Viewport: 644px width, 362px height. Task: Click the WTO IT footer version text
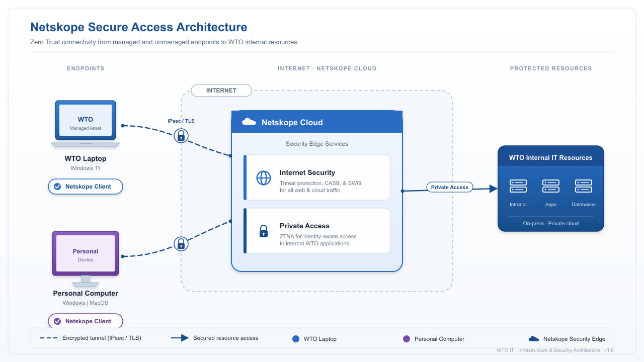[x=555, y=350]
